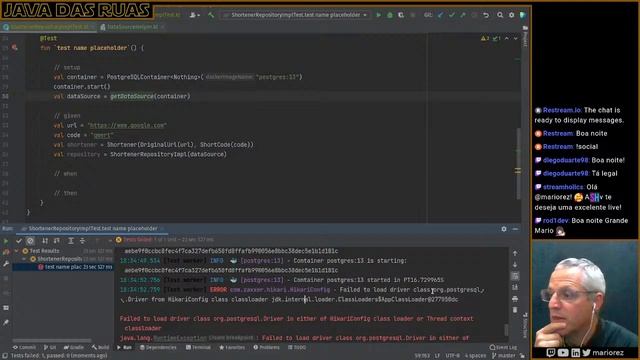This screenshot has height=360, width=640.
Task: Click the rollback undo arrow icon
Action: coord(486,15)
